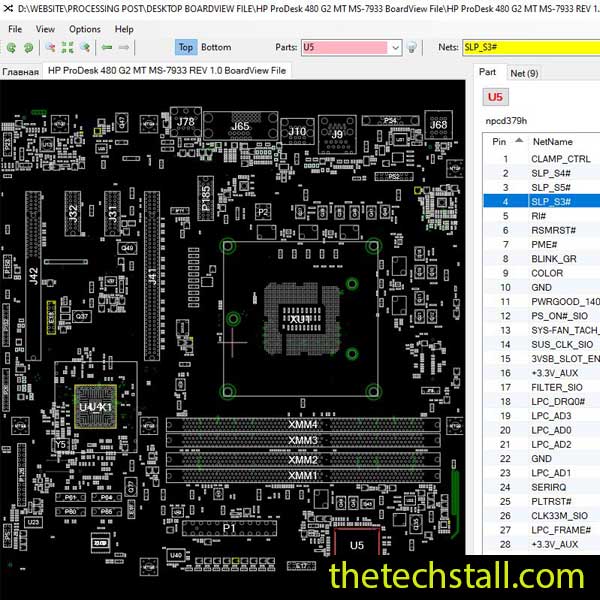Select the RSMRST# net in pin list
The height and width of the screenshot is (600, 600).
tap(550, 230)
